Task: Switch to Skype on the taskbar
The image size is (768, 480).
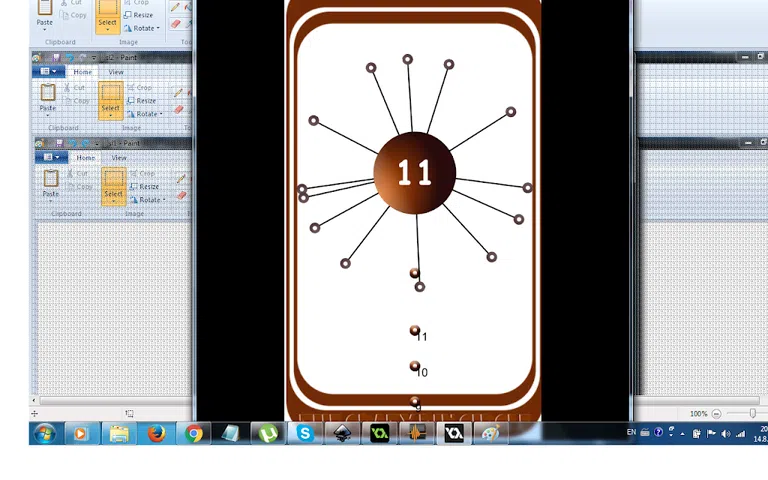Action: [305, 433]
